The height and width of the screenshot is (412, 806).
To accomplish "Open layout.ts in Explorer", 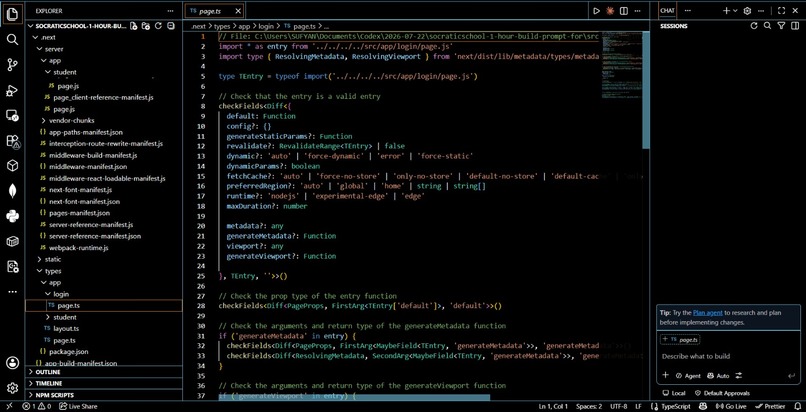I will 68,329.
